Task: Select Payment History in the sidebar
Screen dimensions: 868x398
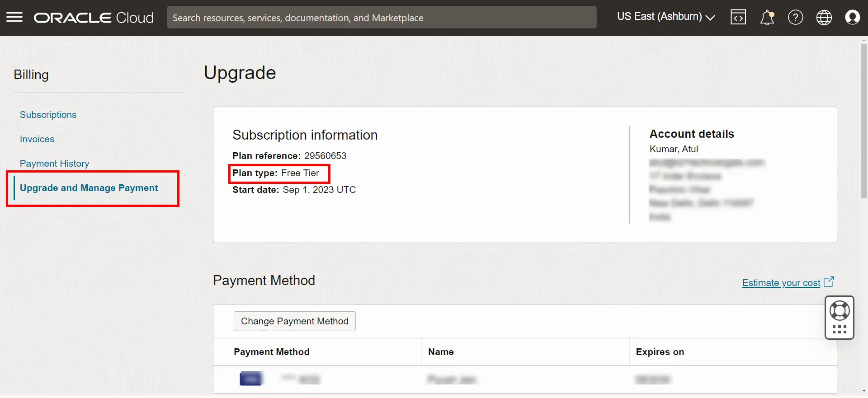Action: coord(54,164)
